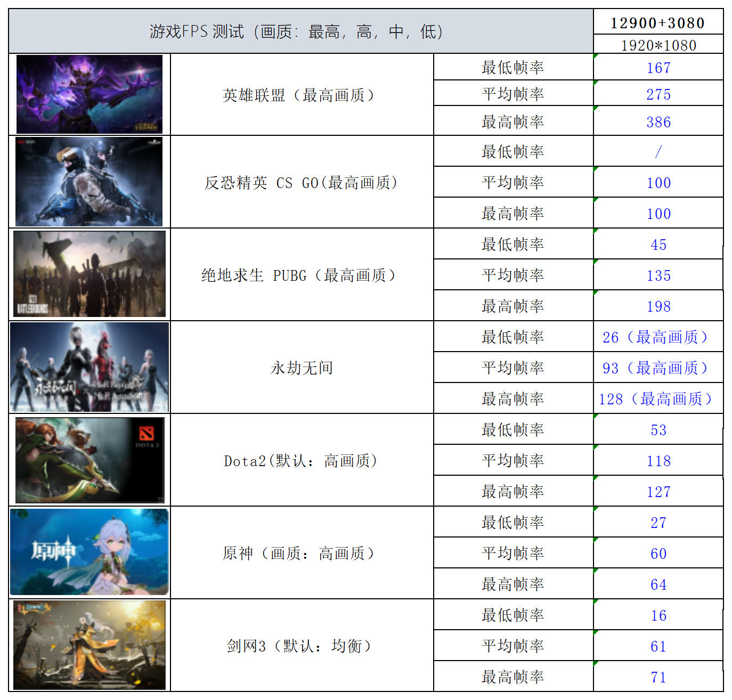The image size is (732, 700).
Task: Click the value 118 for Dota2
Action: coord(658,460)
